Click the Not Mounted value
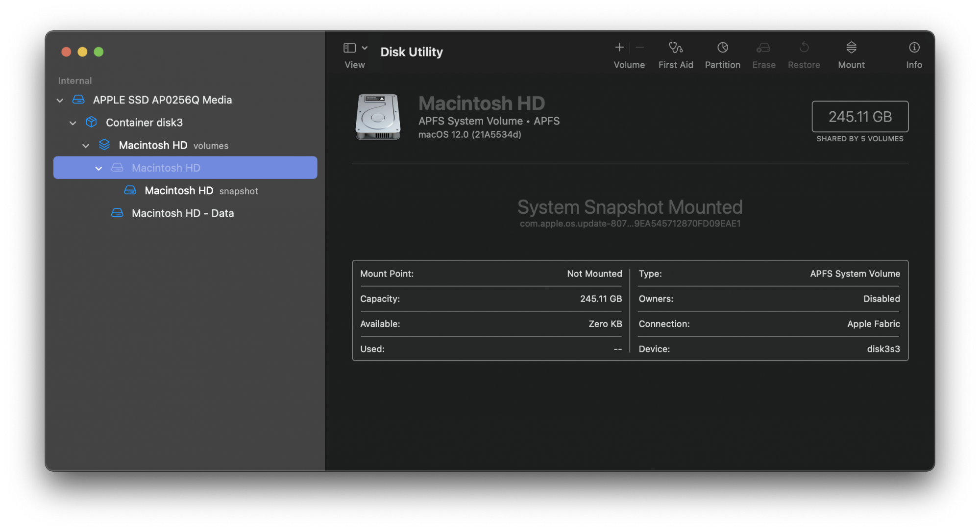This screenshot has height=531, width=980. pyautogui.click(x=594, y=274)
